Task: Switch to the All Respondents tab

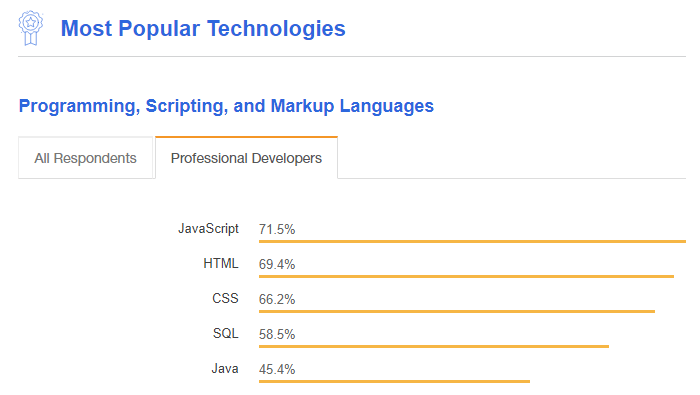Action: pos(86,158)
